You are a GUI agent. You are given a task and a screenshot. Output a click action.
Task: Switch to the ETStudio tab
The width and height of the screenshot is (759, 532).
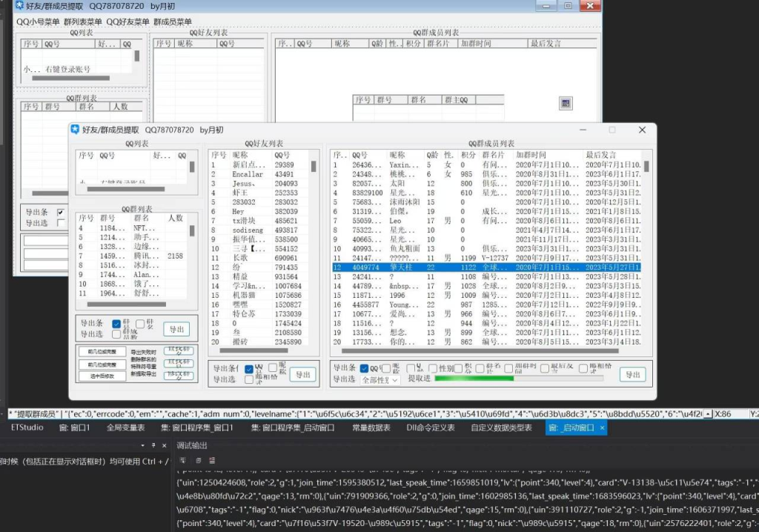tap(27, 428)
